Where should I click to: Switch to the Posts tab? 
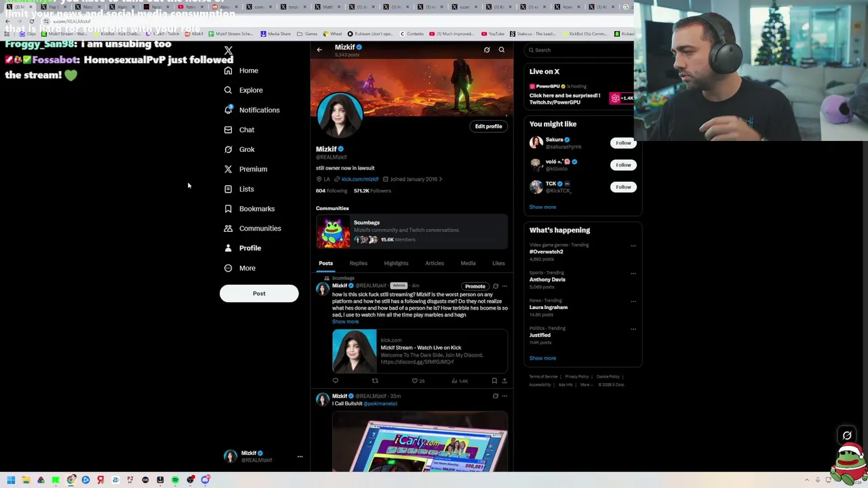click(x=325, y=263)
